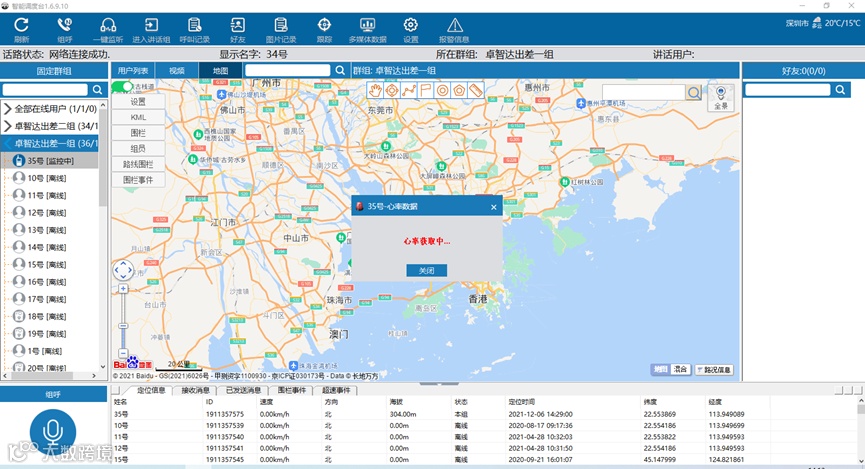Click the map search magnifier button
The image size is (865, 469).
tap(694, 92)
